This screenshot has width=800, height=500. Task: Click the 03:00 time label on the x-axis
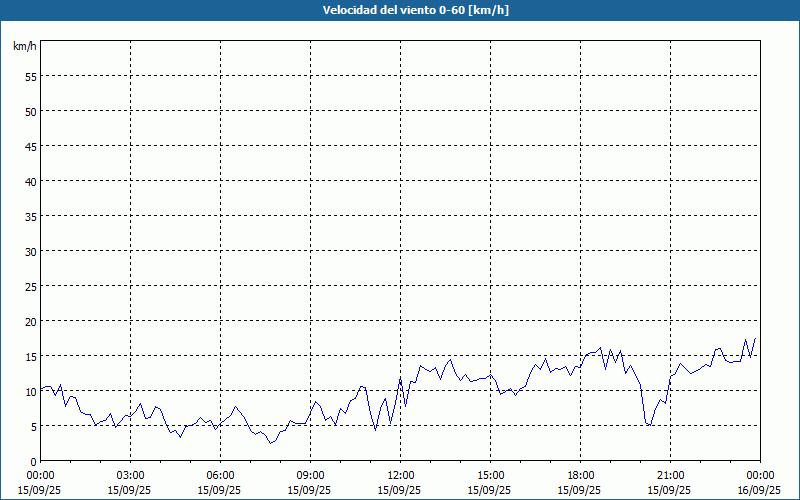click(130, 475)
